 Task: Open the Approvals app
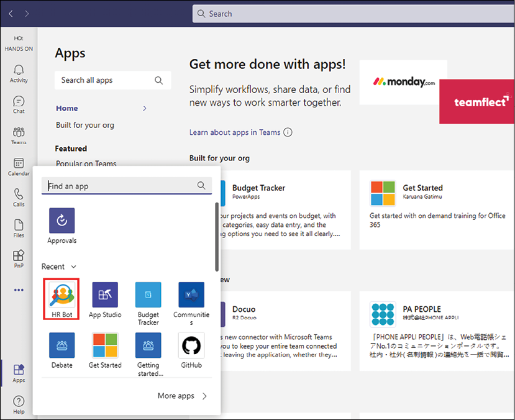(62, 226)
